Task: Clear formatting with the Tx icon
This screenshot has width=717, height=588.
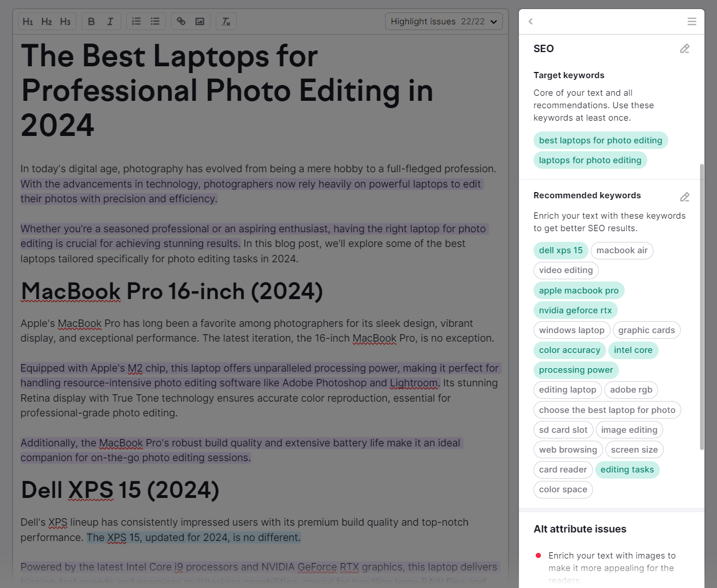Action: [x=226, y=21]
